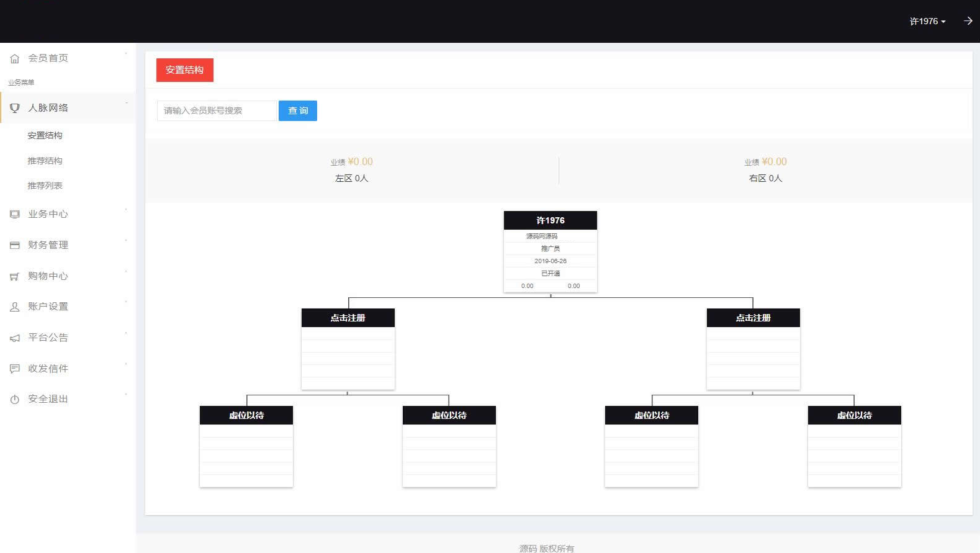Expand 平台公告 menu
980x553 pixels.
(x=68, y=338)
